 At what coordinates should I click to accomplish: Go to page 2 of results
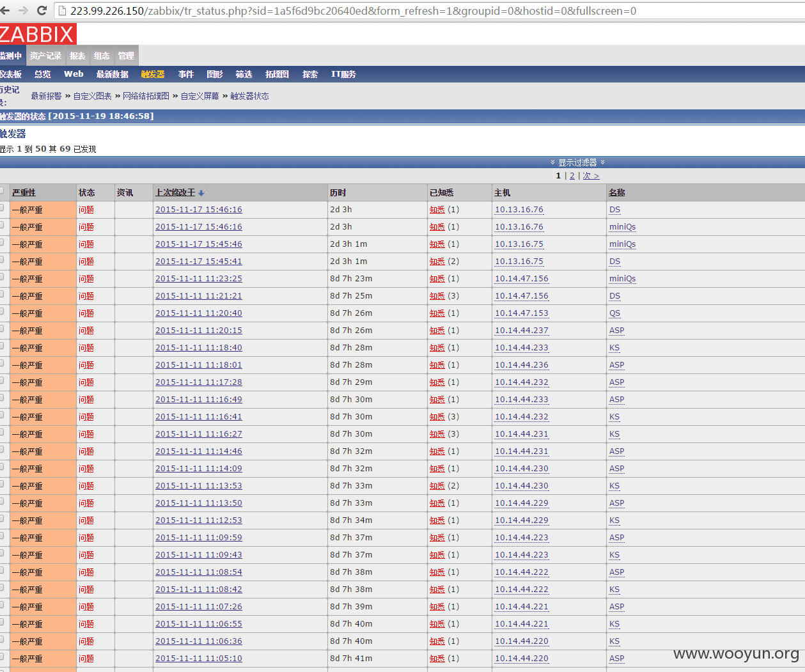572,176
